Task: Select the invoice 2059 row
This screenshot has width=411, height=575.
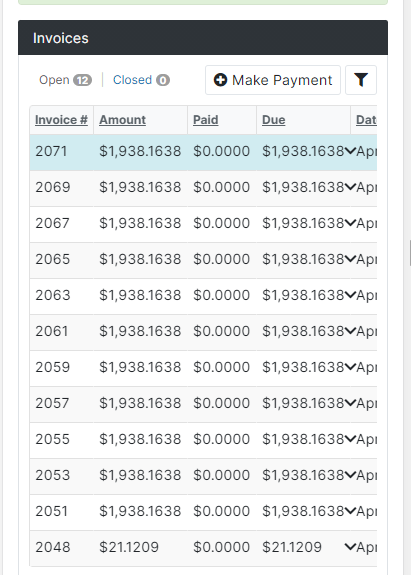Action: [x=203, y=368]
